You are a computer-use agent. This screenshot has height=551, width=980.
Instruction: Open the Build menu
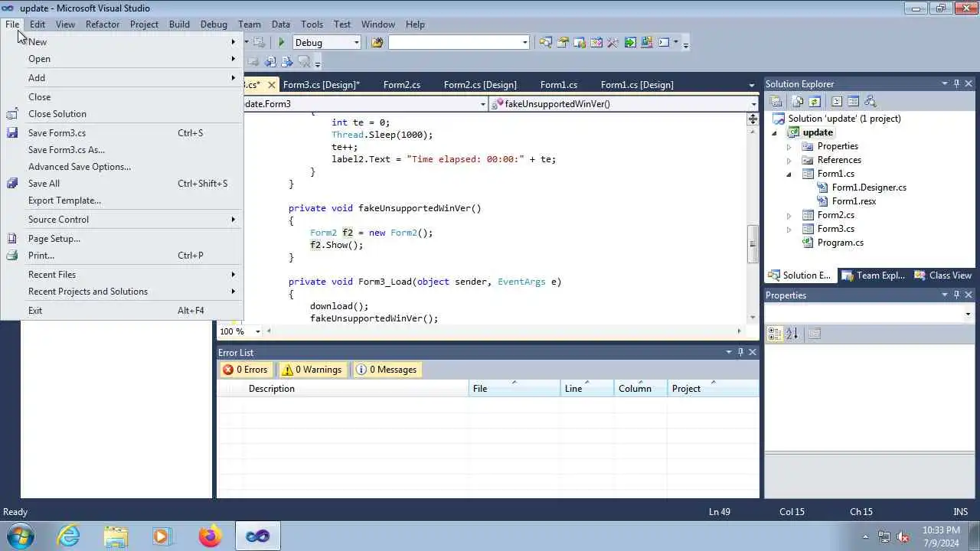tap(179, 24)
